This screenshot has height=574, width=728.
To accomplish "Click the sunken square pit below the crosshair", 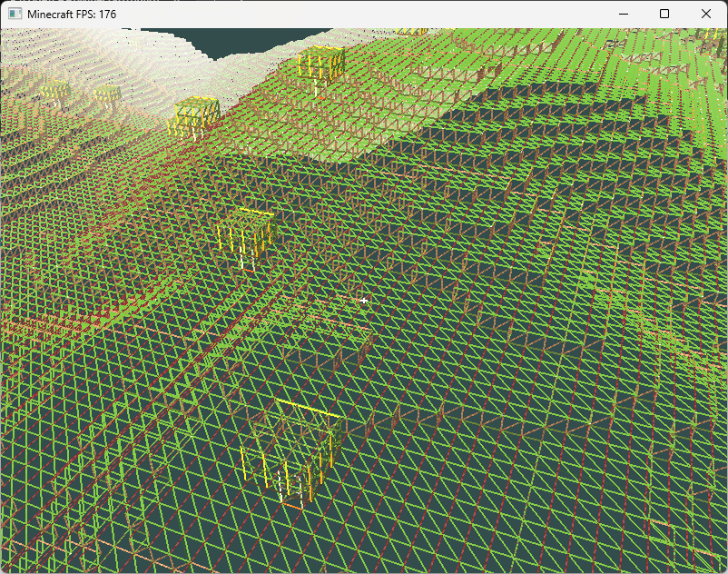I will [327, 332].
